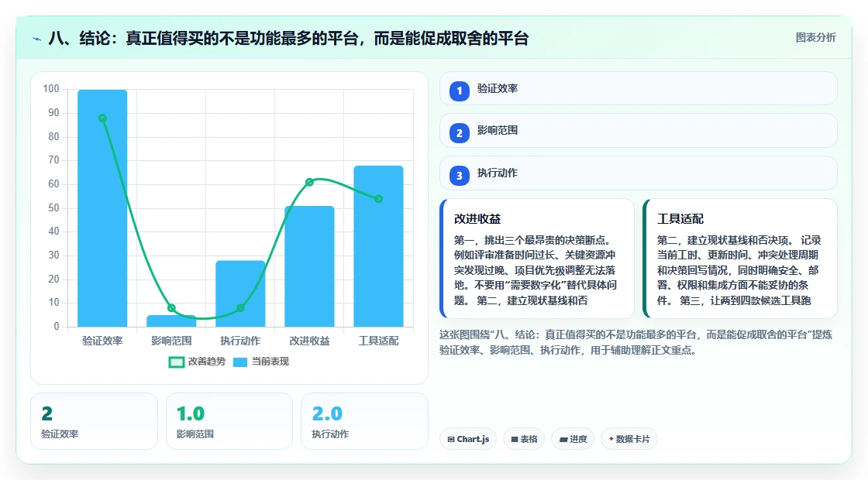Click the small 影响范围 bar
The height and width of the screenshot is (480, 868).
(x=171, y=321)
